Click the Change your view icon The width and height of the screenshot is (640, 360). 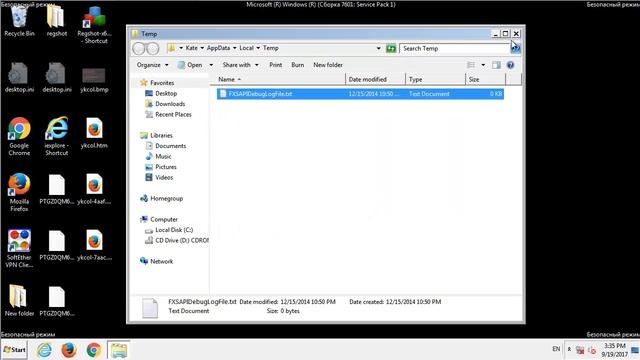(x=471, y=65)
